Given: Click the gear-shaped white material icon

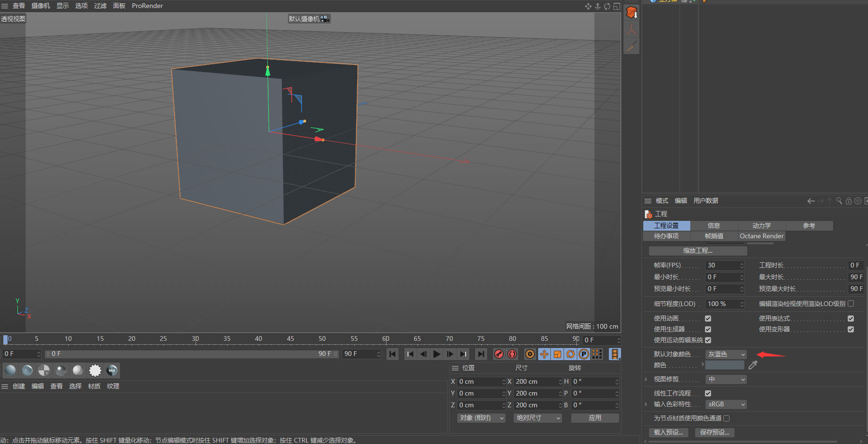Looking at the screenshot, I should pos(95,371).
